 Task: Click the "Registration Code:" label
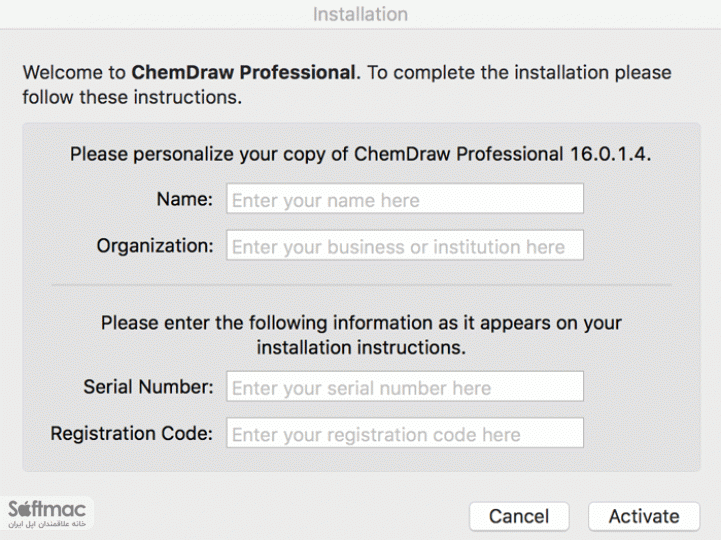click(132, 434)
